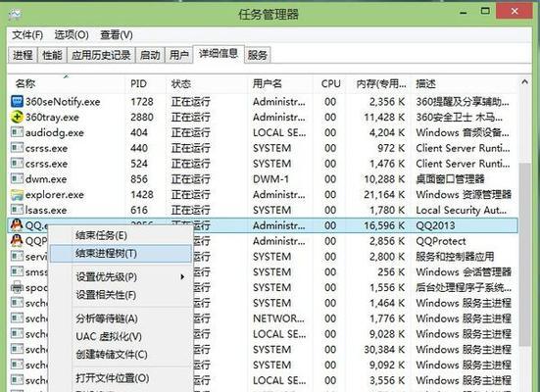540x392 pixels.
Task: Minimize the Task Manager window
Action: pyautogui.click(x=464, y=13)
